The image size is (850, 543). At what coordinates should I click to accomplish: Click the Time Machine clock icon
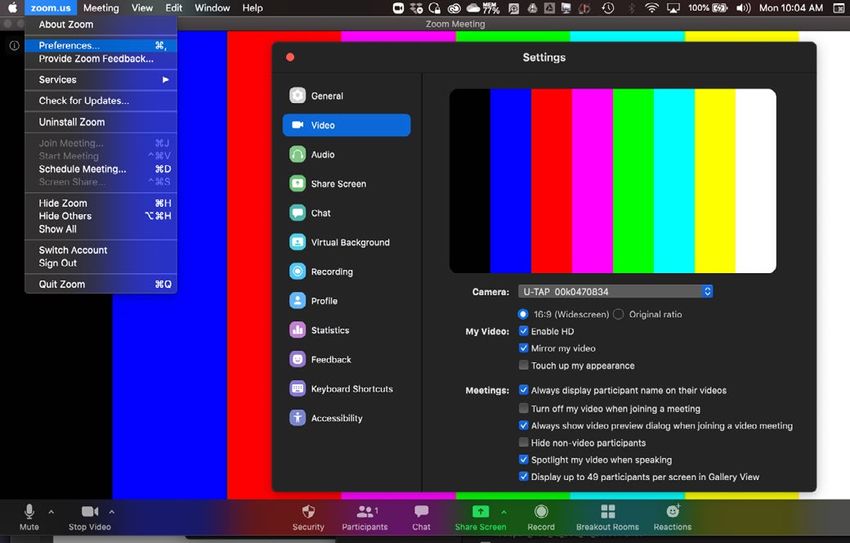click(608, 8)
